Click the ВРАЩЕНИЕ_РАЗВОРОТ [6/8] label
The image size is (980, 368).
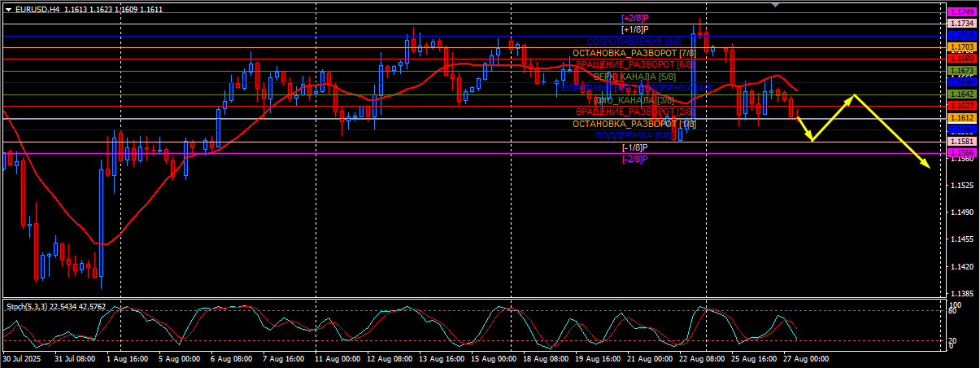pyautogui.click(x=635, y=64)
